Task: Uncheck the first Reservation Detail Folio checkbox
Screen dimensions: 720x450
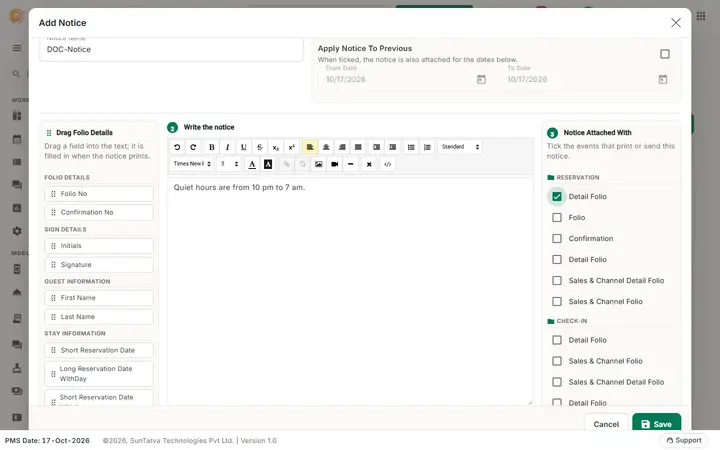Action: [x=557, y=197]
